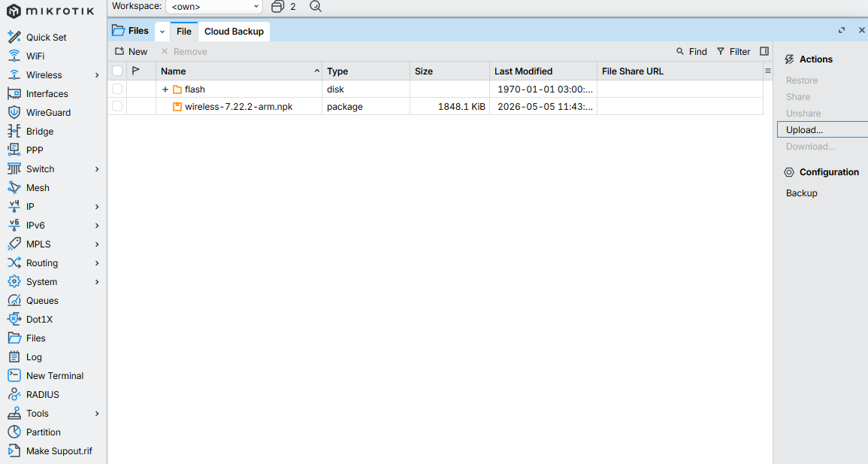Viewport: 868px width, 464px height.
Task: Open PPP settings
Action: click(26, 150)
